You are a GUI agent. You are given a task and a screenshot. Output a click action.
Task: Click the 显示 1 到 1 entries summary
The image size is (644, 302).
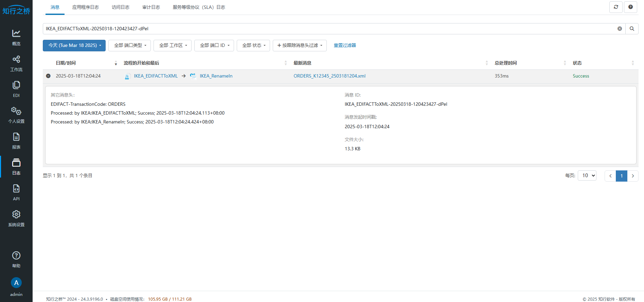(x=68, y=175)
